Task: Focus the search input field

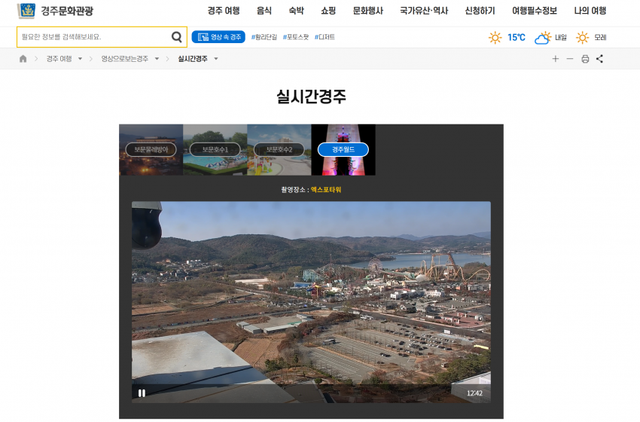Action: click(x=92, y=38)
